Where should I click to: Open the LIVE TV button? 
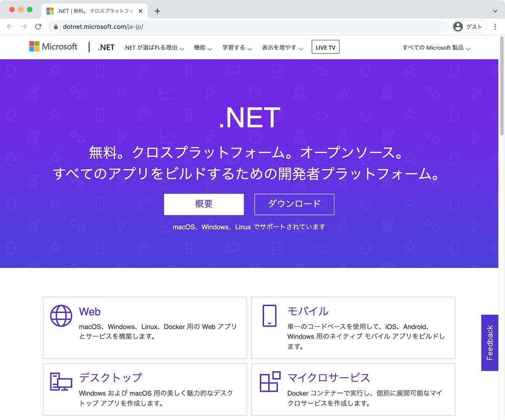325,47
